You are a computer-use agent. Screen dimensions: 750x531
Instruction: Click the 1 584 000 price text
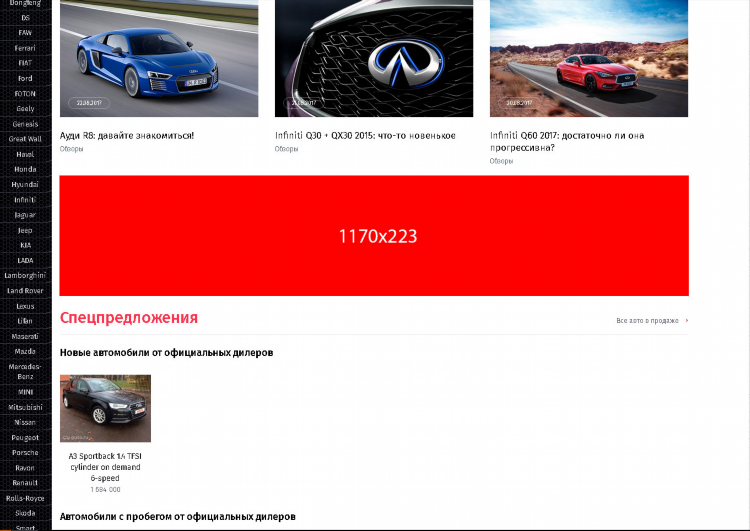105,490
